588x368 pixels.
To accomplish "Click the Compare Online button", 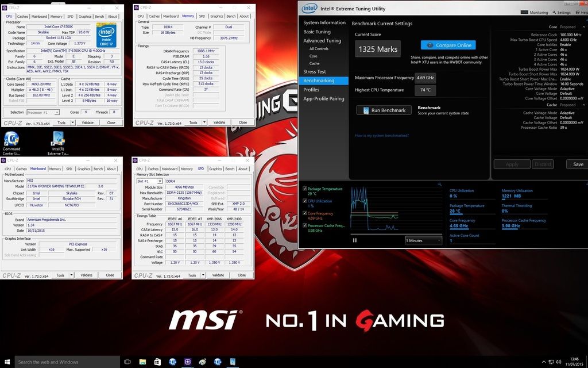I will tap(448, 45).
